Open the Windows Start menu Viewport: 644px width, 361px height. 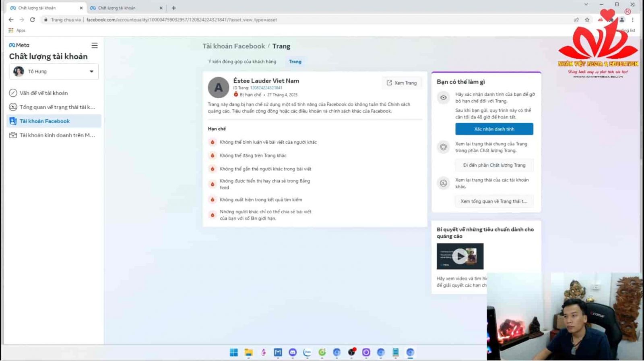234,353
